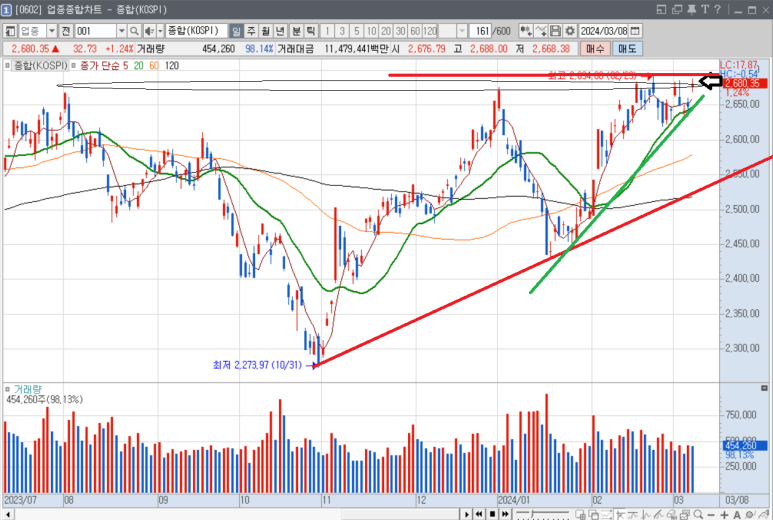773x520 pixels.
Task: Select the 30 interval button
Action: [x=400, y=31]
